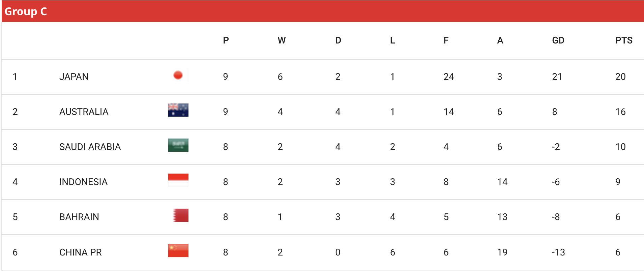Select the SAUDI ARABIA team name
The width and height of the screenshot is (644, 271).
(90, 147)
